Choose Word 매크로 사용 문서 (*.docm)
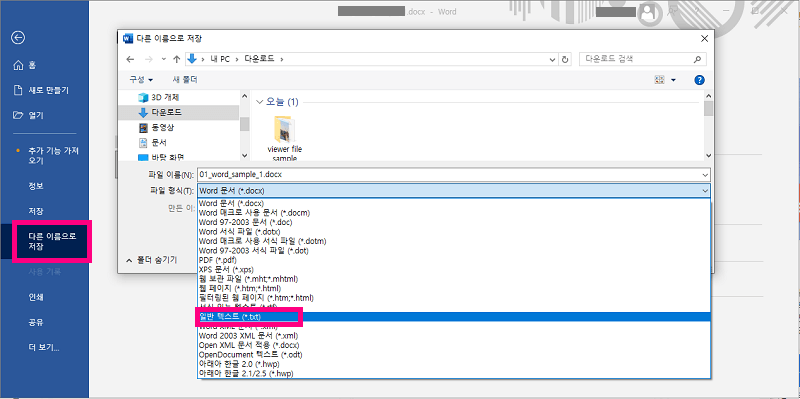This screenshot has width=800, height=399. click(454, 213)
